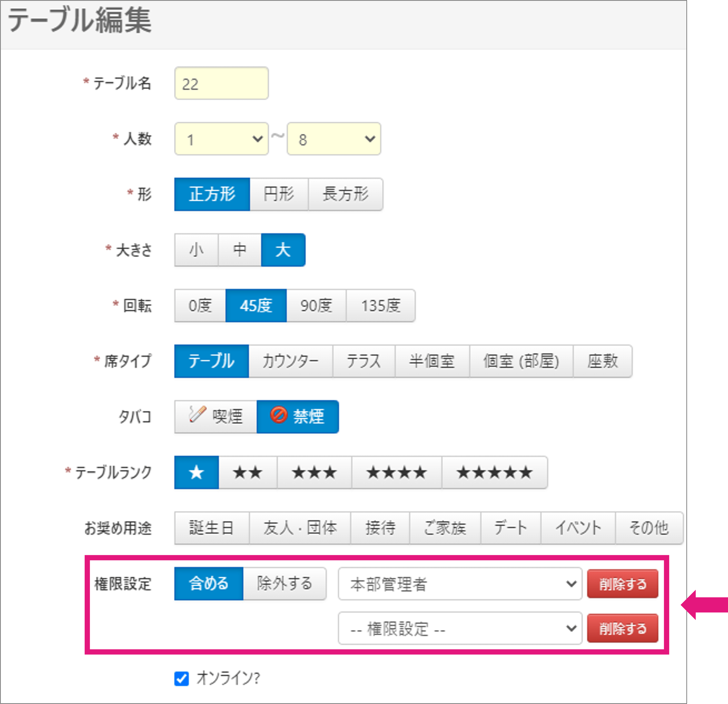Set table rank to one star
Viewport: 728px width, 704px height.
tap(197, 472)
